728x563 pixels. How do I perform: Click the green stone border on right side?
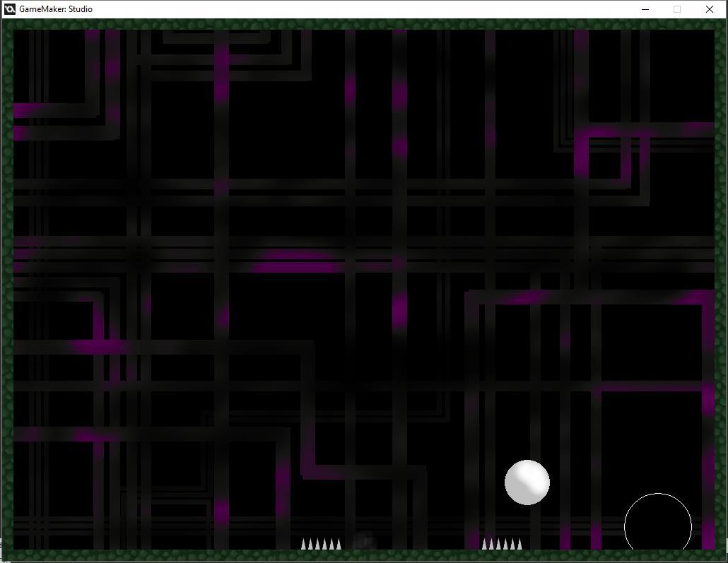[x=720, y=283]
